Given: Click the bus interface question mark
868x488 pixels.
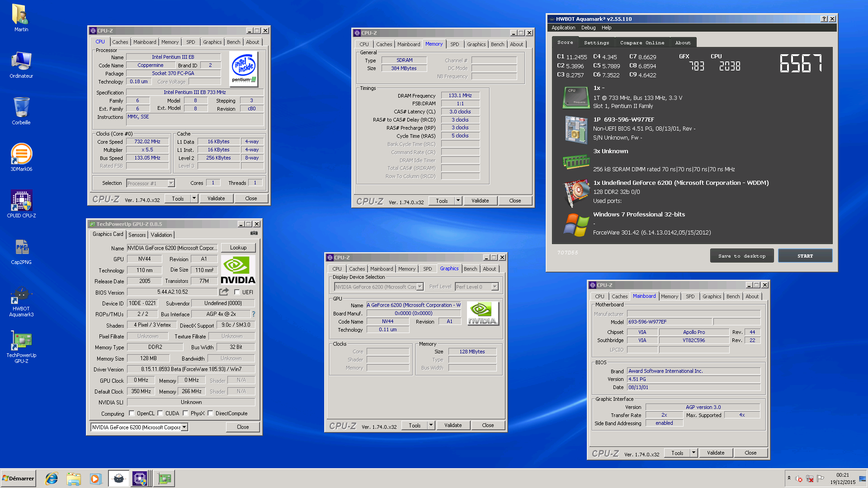Looking at the screenshot, I should (253, 314).
